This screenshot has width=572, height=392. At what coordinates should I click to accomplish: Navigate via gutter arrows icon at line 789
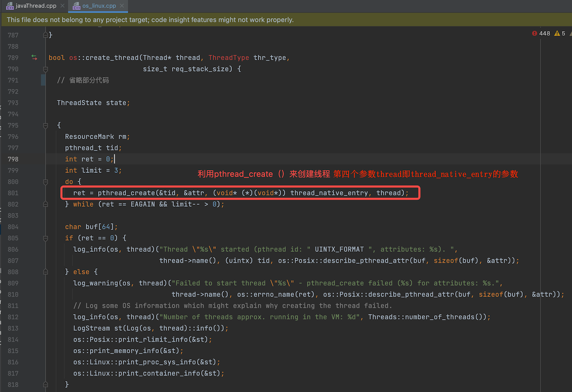pos(34,57)
